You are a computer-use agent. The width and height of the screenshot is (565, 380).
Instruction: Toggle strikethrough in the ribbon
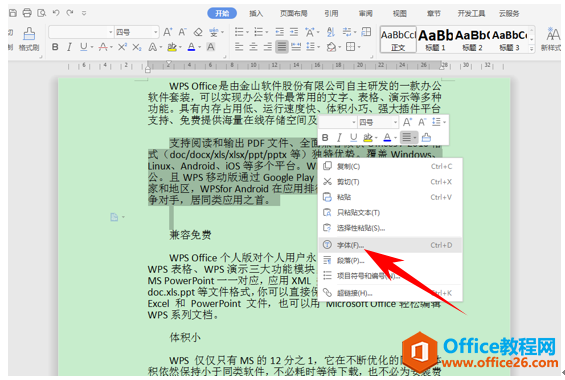click(x=103, y=47)
